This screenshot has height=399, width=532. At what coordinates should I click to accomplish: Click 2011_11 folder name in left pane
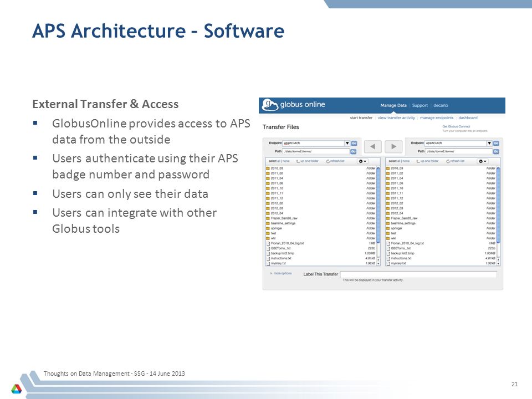pyautogui.click(x=277, y=193)
